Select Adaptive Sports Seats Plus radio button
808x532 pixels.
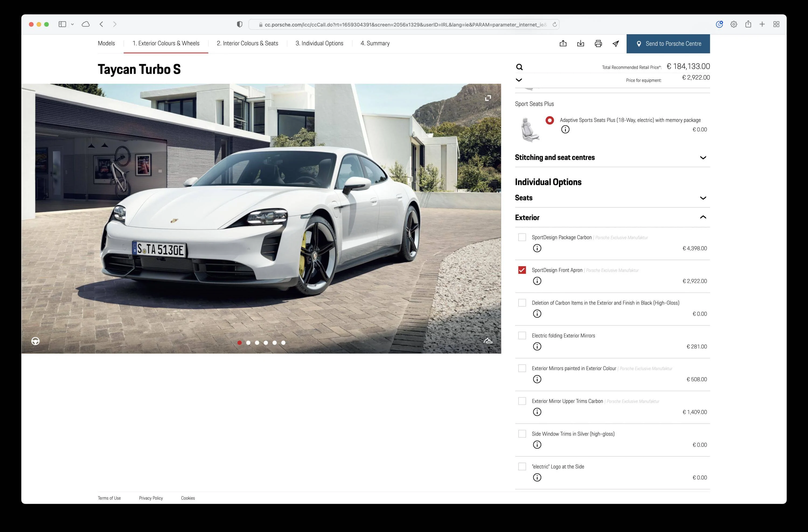point(550,120)
